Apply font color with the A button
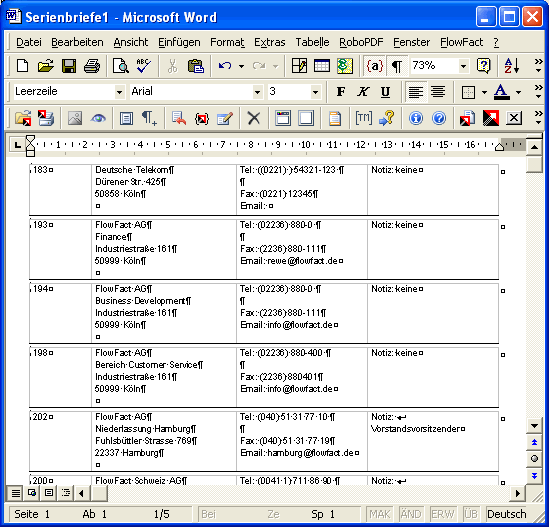This screenshot has width=549, height=527. pos(502,92)
